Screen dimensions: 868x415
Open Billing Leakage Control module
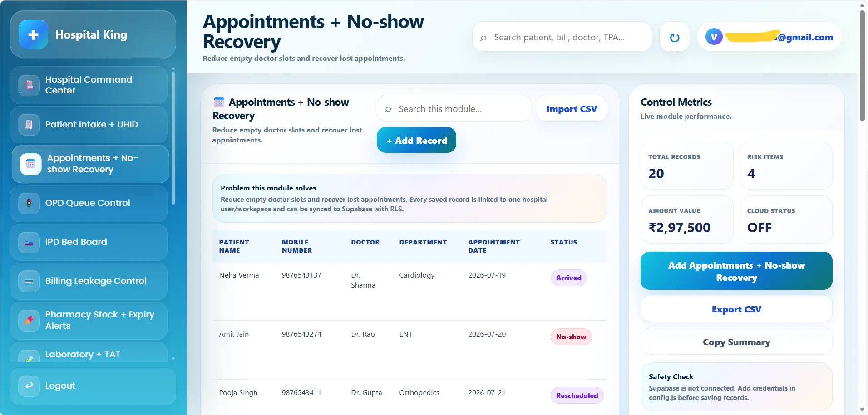coord(89,281)
